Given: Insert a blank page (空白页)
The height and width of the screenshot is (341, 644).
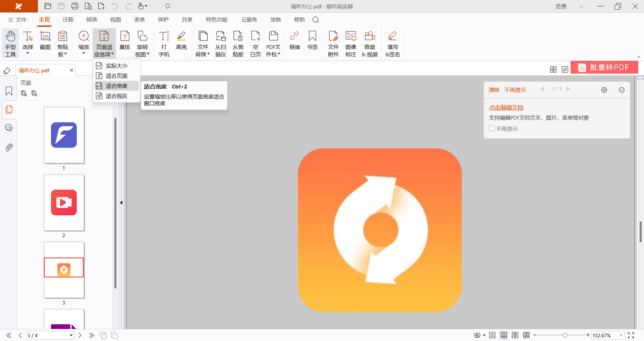Looking at the screenshot, I should pyautogui.click(x=256, y=44).
